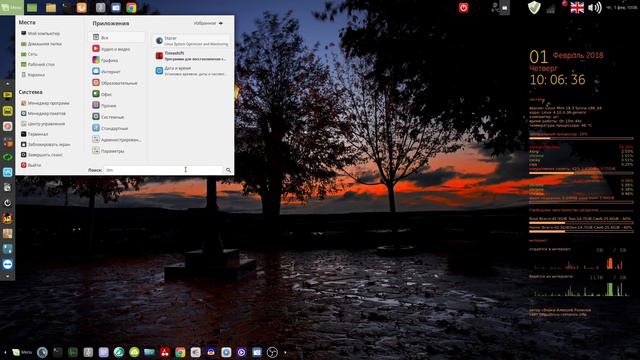The image size is (640, 360).
Task: Open the dark round clock icon in bottom dock
Action: click(x=42, y=352)
